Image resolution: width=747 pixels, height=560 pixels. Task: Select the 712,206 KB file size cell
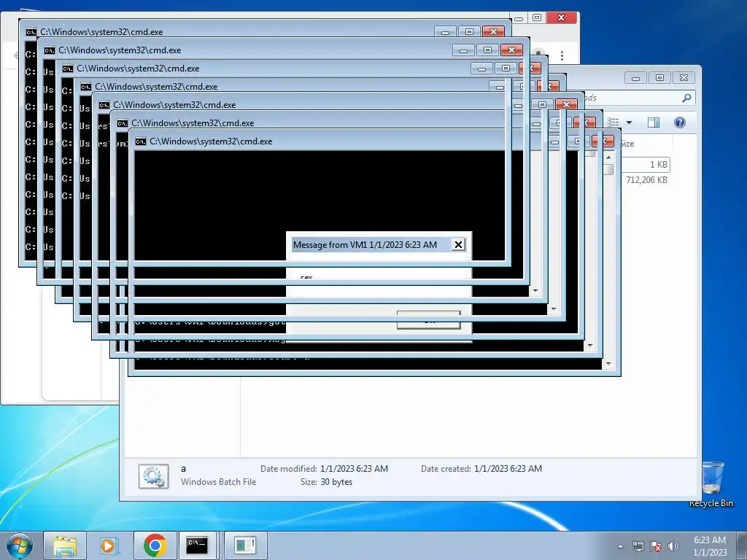click(x=646, y=180)
